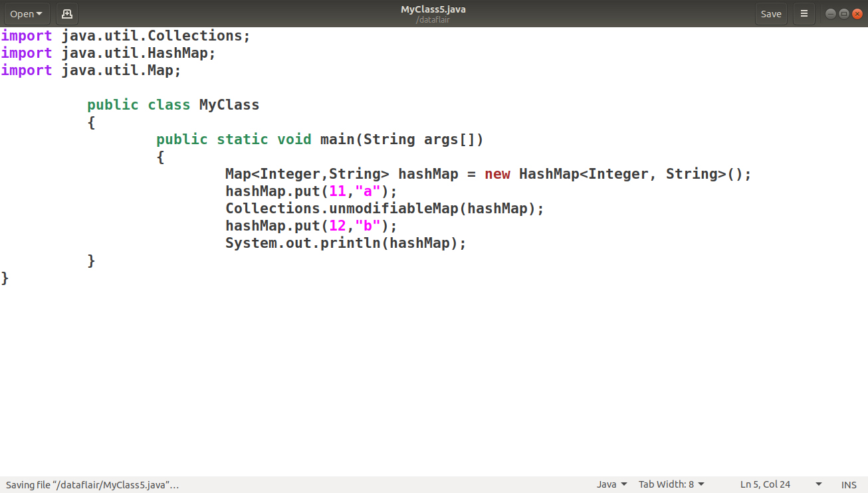The image size is (868, 493).
Task: Create a new document with header icon
Action: (x=66, y=13)
